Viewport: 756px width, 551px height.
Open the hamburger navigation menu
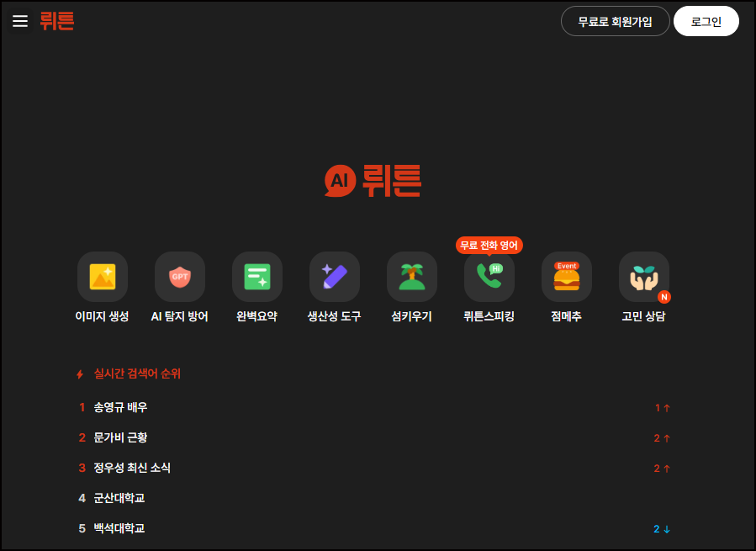click(x=19, y=20)
